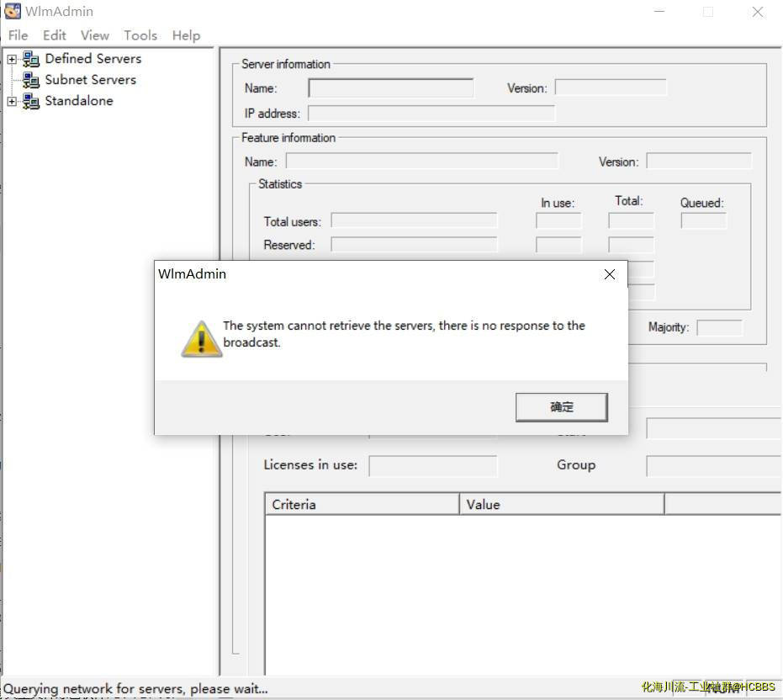Click the yellow warning icon in dialog

click(x=201, y=338)
